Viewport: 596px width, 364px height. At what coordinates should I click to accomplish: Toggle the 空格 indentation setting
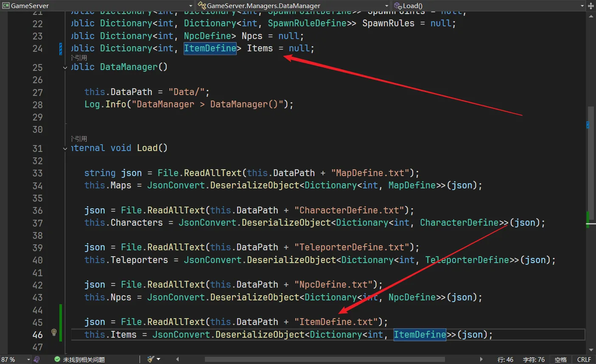click(x=560, y=359)
